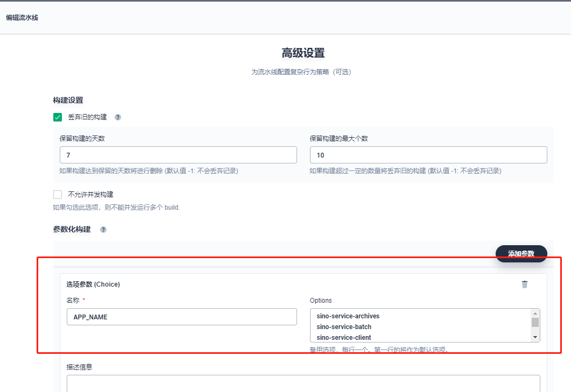Image resolution: width=571 pixels, height=392 pixels.
Task: Click the 丢弃旧的构建 label text
Action: tap(87, 117)
